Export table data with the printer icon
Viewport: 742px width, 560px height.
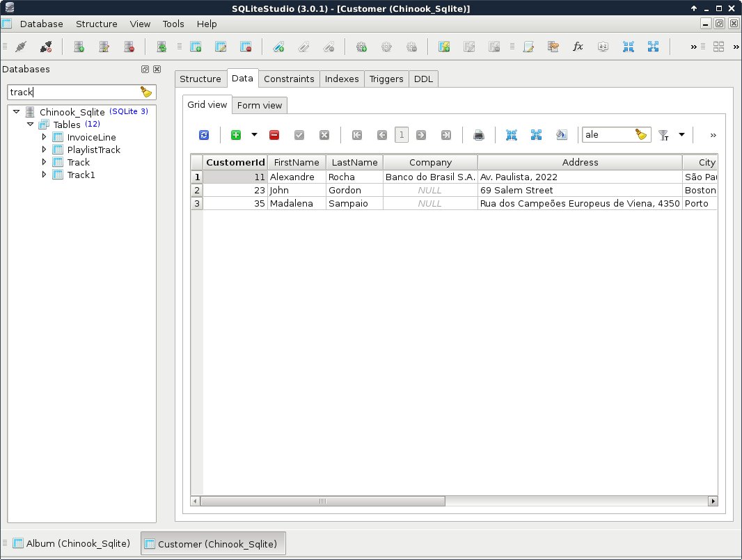pyautogui.click(x=479, y=135)
